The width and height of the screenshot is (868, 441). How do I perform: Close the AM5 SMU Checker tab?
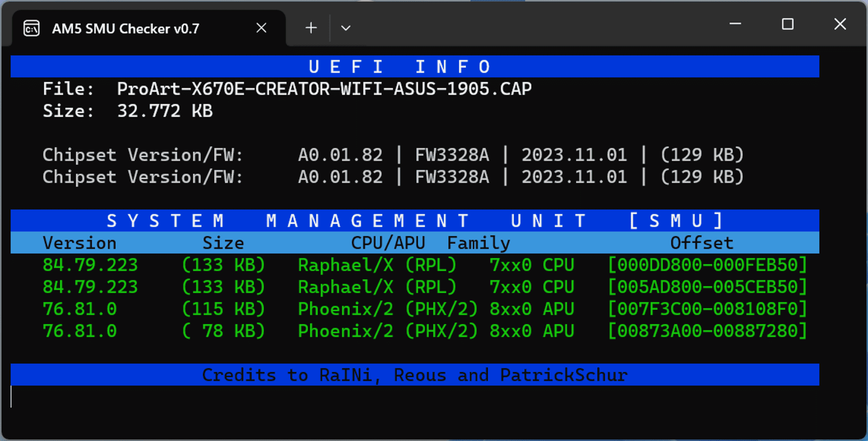click(x=261, y=28)
